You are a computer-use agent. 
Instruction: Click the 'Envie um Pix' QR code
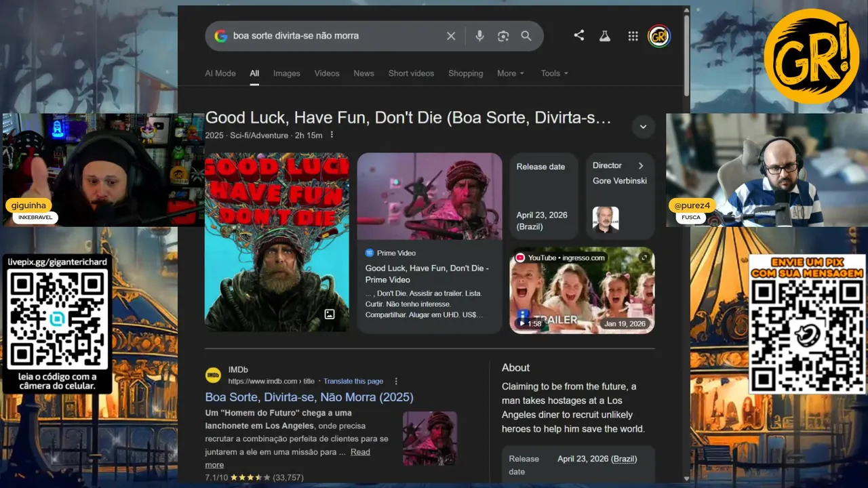point(807,335)
